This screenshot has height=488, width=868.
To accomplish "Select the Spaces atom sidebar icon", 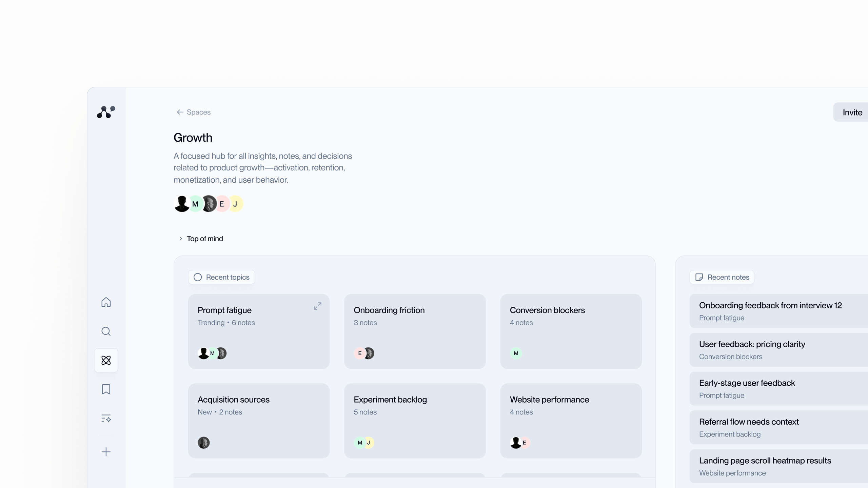I will [x=106, y=360].
